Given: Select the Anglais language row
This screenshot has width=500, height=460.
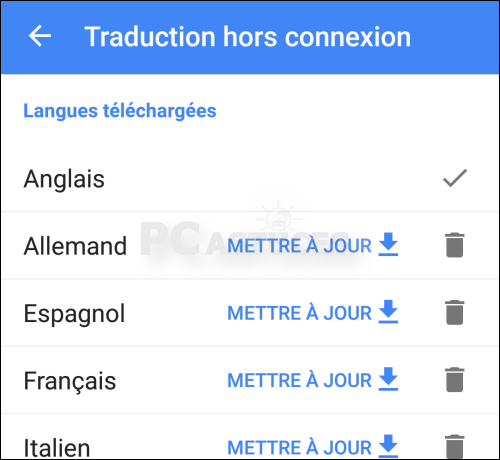Looking at the screenshot, I should [250, 178].
